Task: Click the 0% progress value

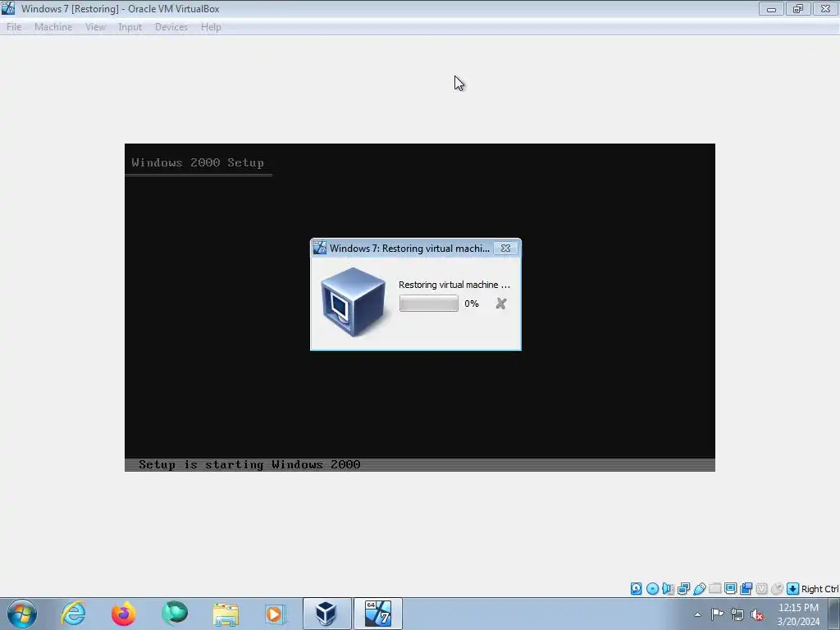Action: [472, 304]
